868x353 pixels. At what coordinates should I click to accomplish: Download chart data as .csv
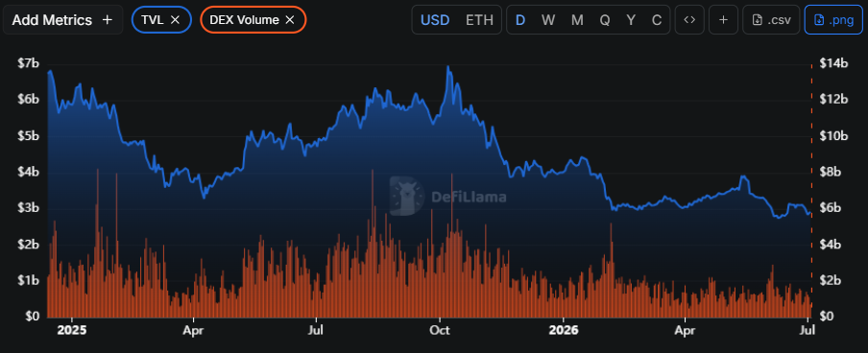(x=771, y=20)
